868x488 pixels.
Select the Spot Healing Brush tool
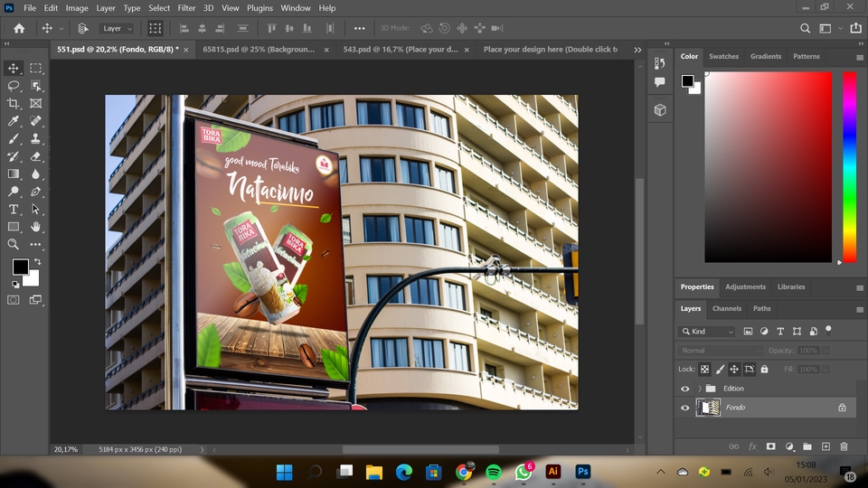[36, 120]
